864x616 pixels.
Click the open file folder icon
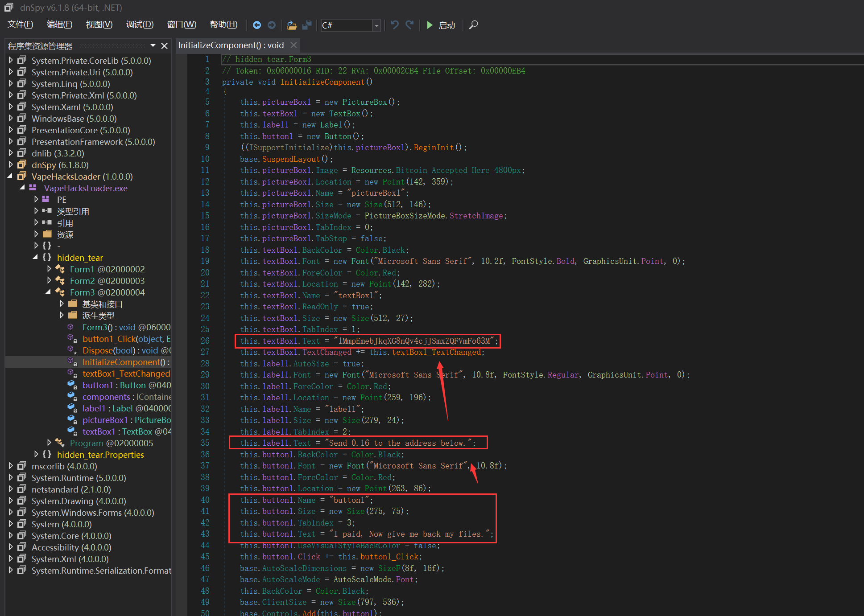292,25
